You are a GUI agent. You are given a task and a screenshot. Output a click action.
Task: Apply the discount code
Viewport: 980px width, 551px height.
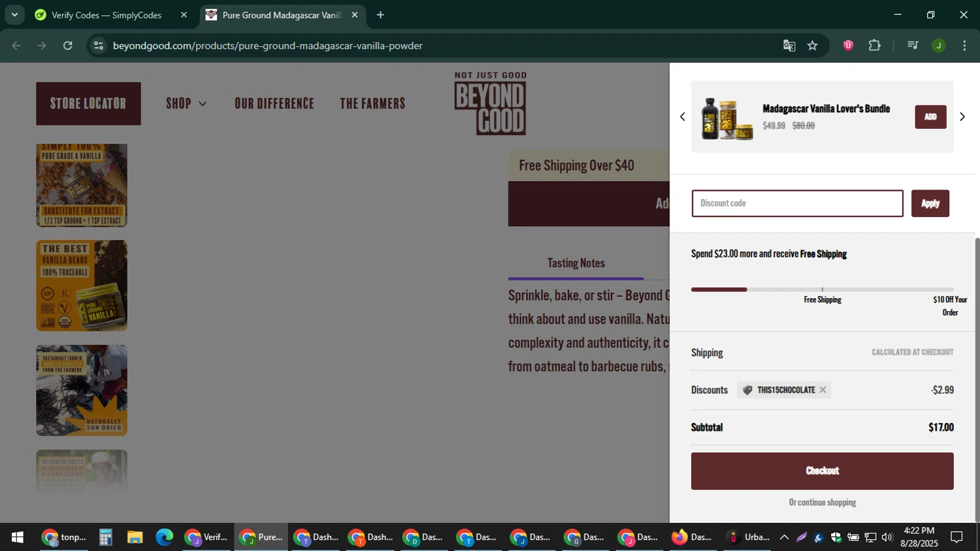pyautogui.click(x=930, y=203)
